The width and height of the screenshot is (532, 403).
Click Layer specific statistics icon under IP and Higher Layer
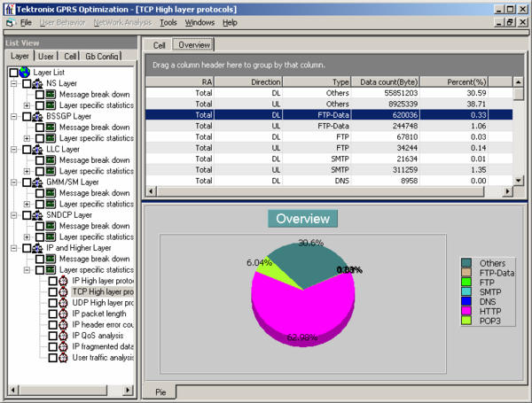click(51, 270)
